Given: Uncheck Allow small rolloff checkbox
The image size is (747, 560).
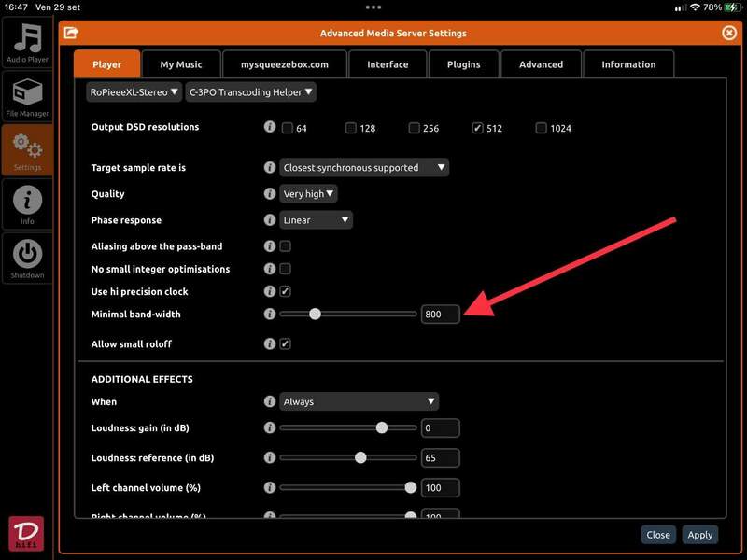Looking at the screenshot, I should coord(286,343).
